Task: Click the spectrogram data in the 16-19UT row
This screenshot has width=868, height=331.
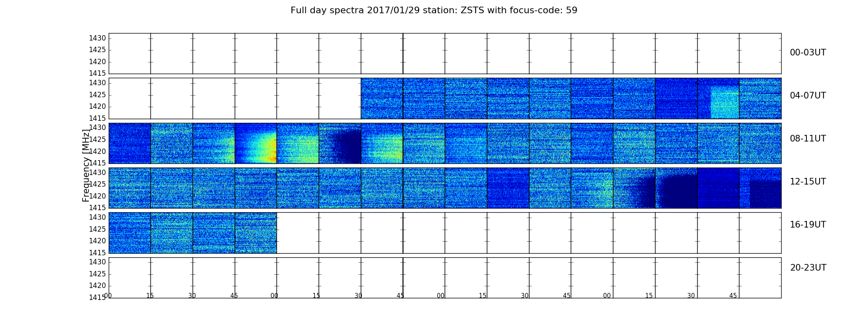Action: pyautogui.click(x=193, y=233)
